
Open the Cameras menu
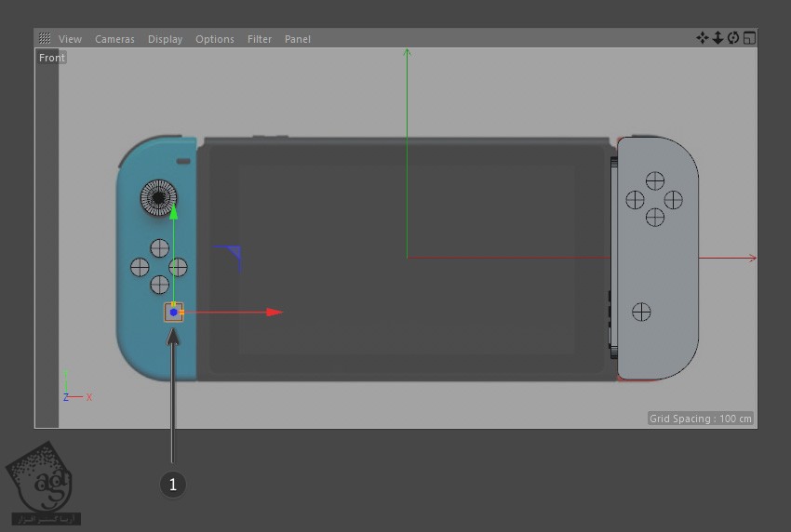pos(114,39)
